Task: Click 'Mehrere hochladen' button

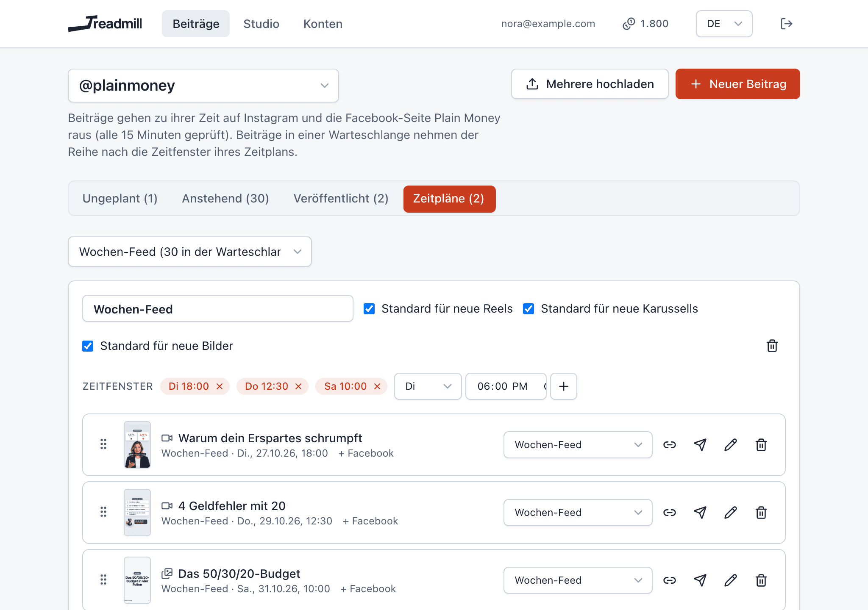Action: [x=590, y=84]
